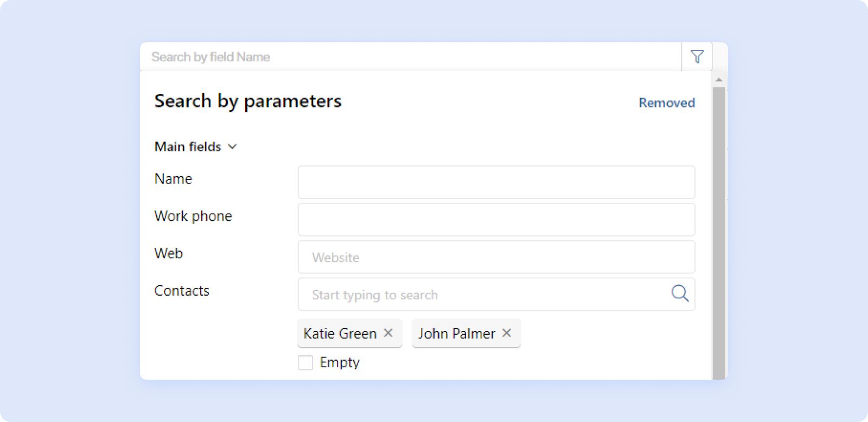Click the 'Search by field Name' box
Image resolution: width=868 pixels, height=422 pixels.
pos(407,57)
